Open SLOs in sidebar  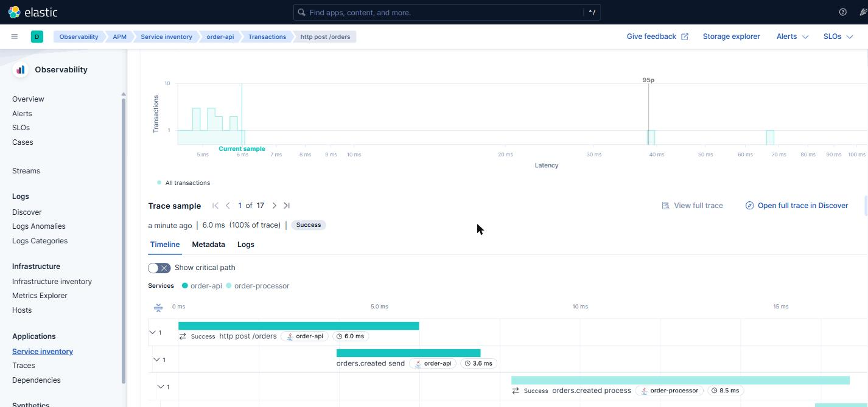pos(21,128)
